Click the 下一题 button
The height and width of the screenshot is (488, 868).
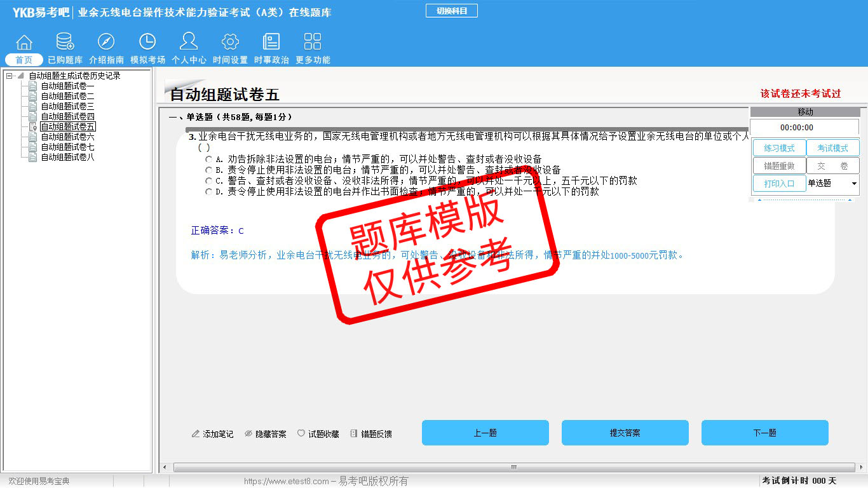click(764, 433)
